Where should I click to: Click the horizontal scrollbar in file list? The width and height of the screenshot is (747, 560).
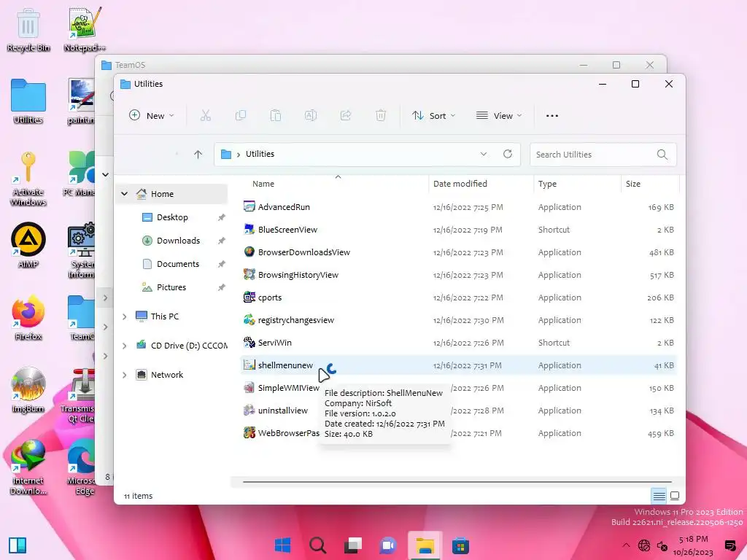[457, 482]
